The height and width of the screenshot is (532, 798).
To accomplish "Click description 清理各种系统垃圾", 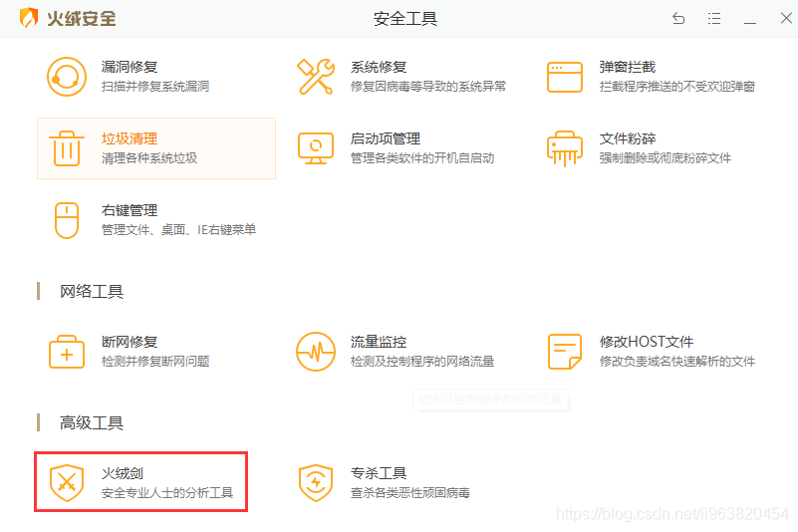I will 149,158.
